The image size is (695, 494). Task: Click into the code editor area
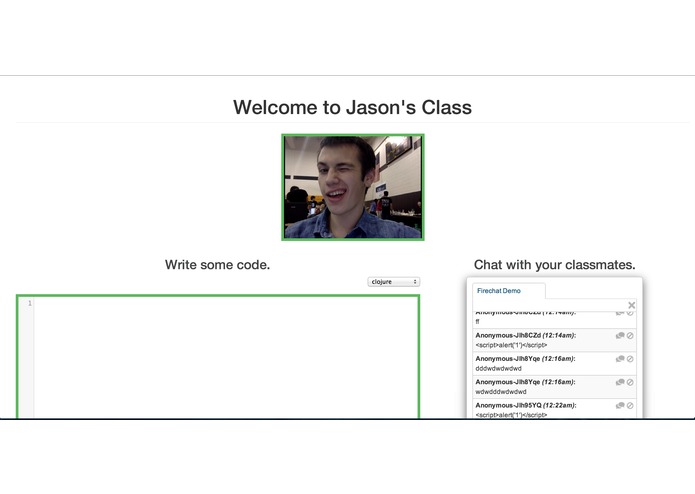coord(226,357)
